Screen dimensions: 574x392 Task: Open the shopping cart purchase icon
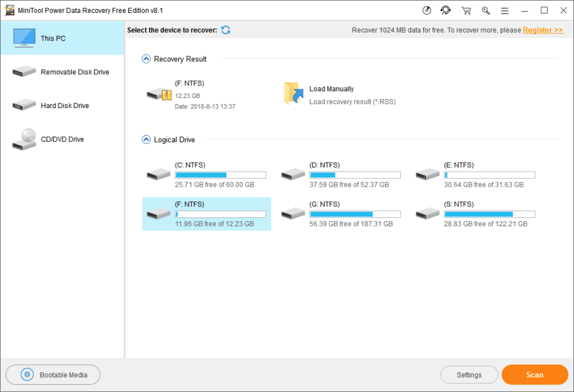click(x=465, y=10)
